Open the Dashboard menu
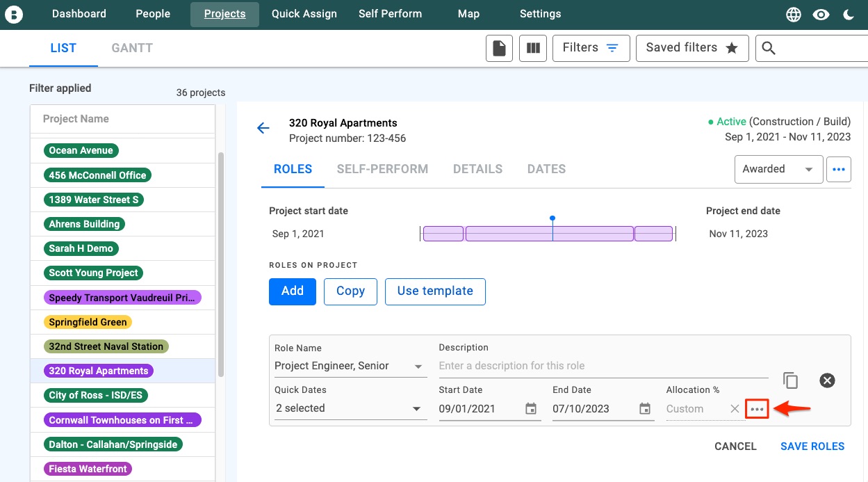This screenshot has width=868, height=482. 79,14
